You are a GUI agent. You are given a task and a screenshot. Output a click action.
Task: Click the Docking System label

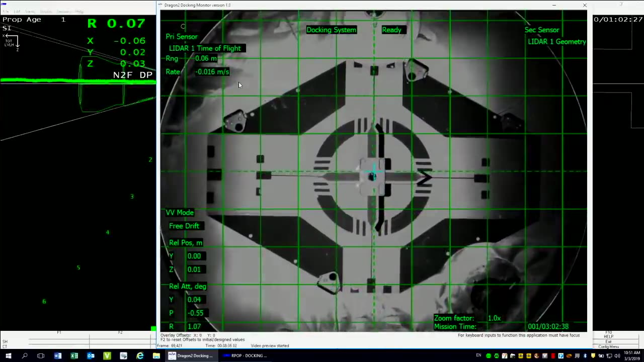click(331, 30)
